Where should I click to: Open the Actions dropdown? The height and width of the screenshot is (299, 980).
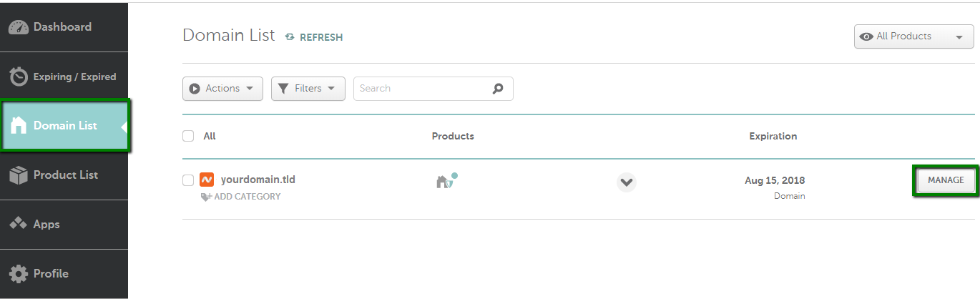tap(222, 89)
